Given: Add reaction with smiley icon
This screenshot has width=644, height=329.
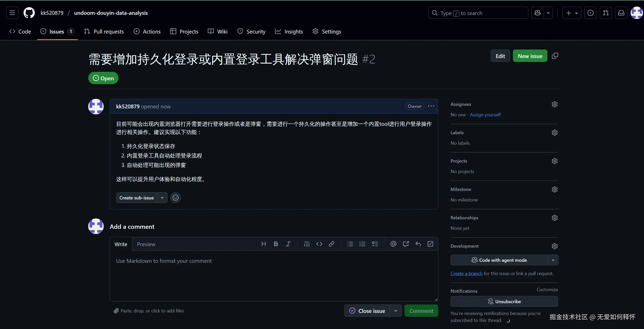Looking at the screenshot, I should click(176, 198).
